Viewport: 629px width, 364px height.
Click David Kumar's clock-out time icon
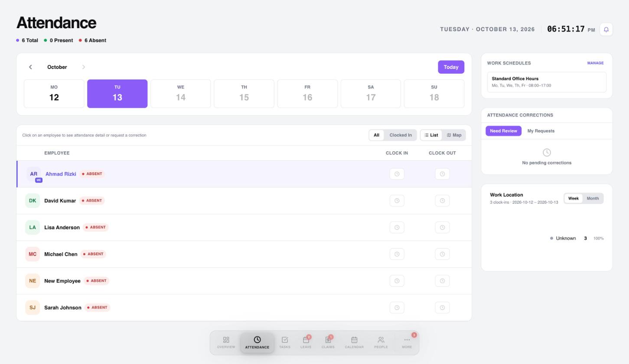tap(442, 201)
